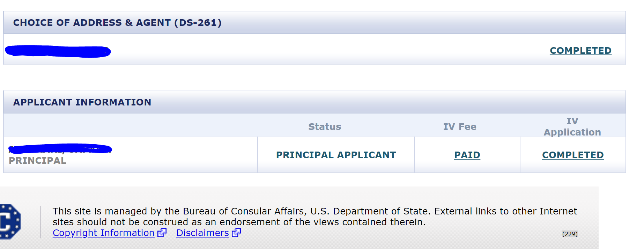
Task: Click the PAID link under IV Fee
Action: (x=467, y=155)
